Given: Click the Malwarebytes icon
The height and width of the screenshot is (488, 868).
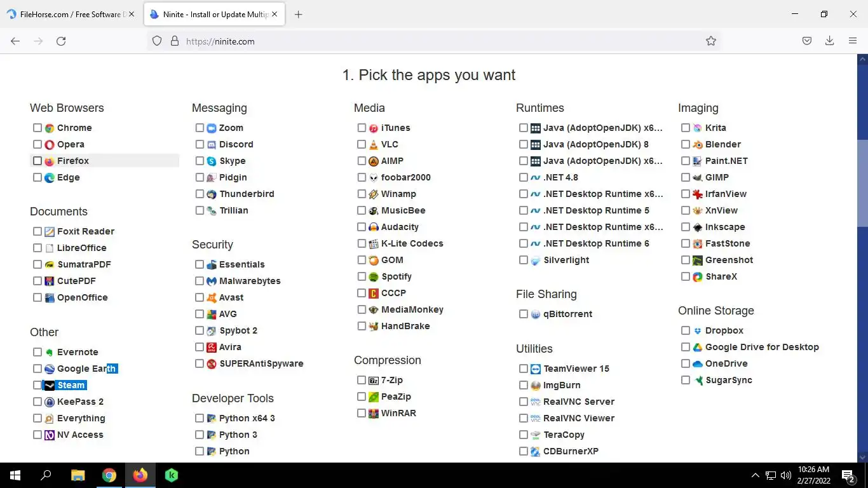Looking at the screenshot, I should [x=212, y=281].
